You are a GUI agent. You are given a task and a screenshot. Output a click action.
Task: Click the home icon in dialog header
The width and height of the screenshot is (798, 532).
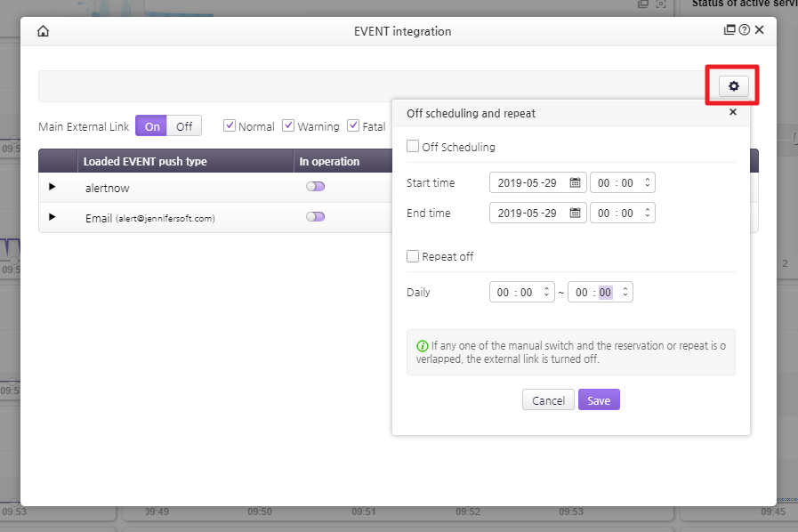coord(43,31)
